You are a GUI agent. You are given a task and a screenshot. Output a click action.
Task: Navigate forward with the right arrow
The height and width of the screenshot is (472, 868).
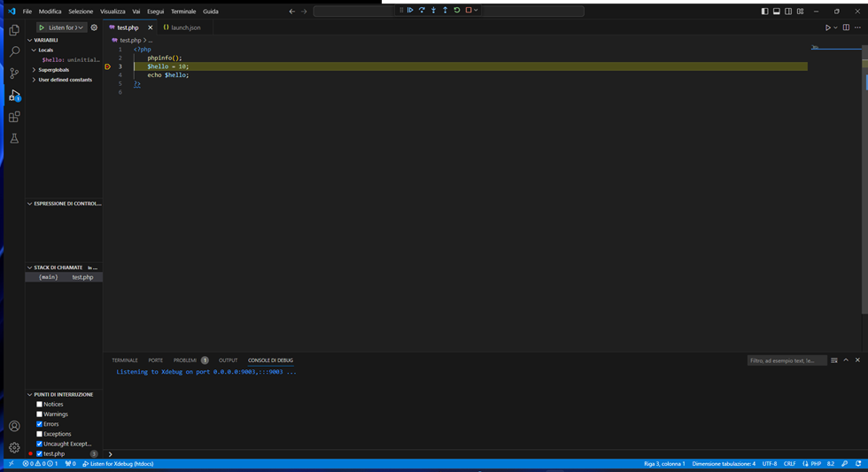click(x=304, y=11)
